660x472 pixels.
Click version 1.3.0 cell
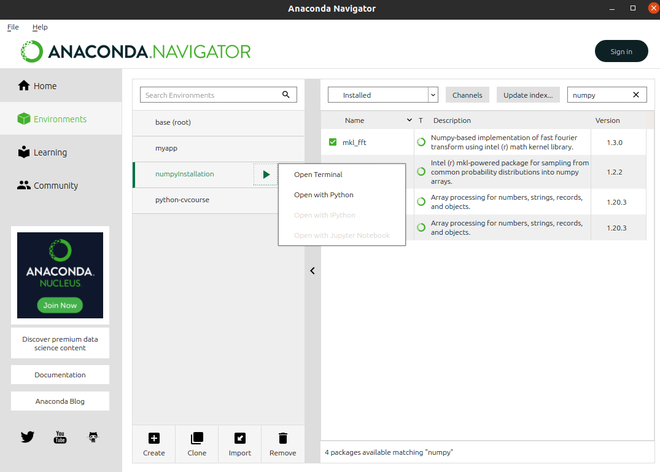[x=615, y=142]
